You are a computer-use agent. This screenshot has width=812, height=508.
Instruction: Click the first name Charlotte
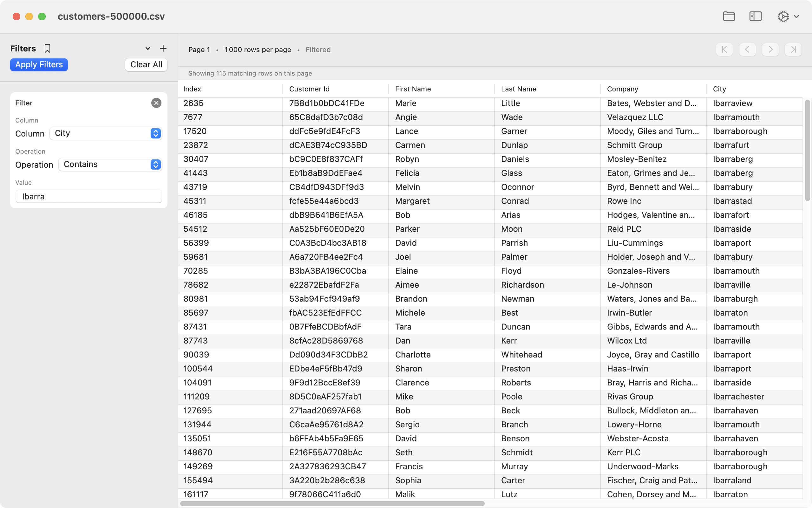click(413, 355)
